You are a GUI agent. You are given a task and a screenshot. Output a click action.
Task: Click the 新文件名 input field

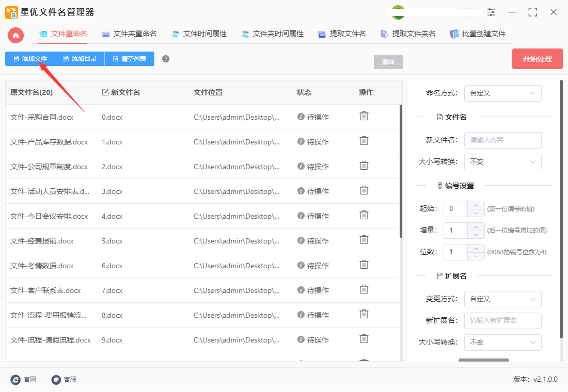[502, 140]
